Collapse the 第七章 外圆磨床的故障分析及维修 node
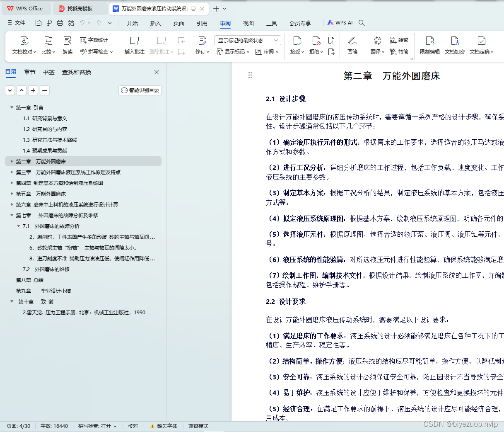This screenshot has width=504, height=432. (12, 215)
